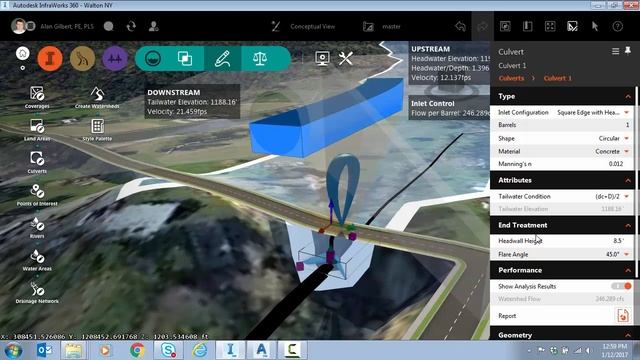Screen dimensions: 640x360
Task: Open the Land Areas tool
Action: (37, 130)
